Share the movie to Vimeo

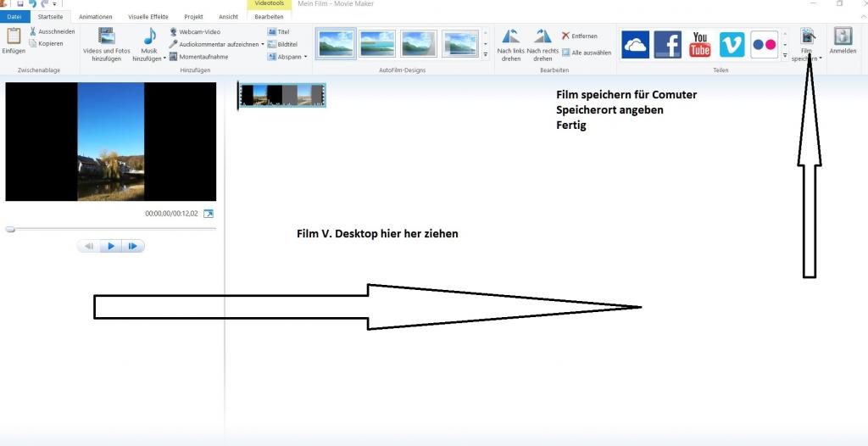(732, 44)
